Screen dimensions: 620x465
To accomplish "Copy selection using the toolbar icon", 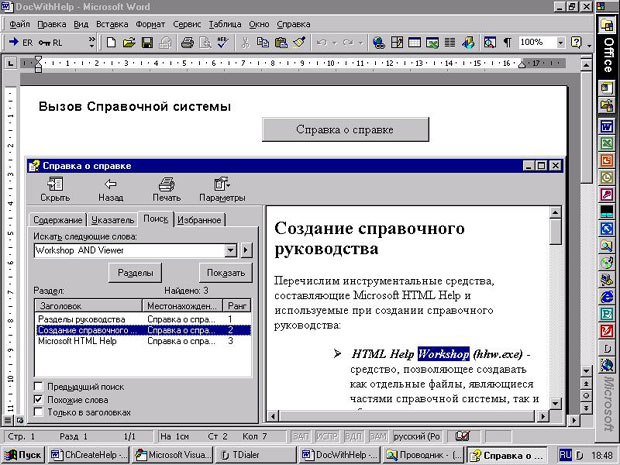I will click(x=263, y=42).
